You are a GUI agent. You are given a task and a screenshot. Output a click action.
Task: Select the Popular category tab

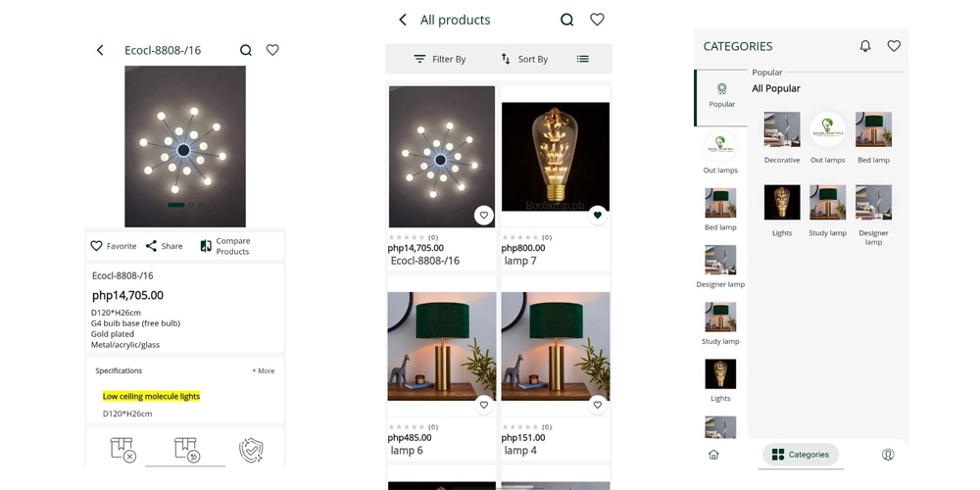(x=721, y=95)
